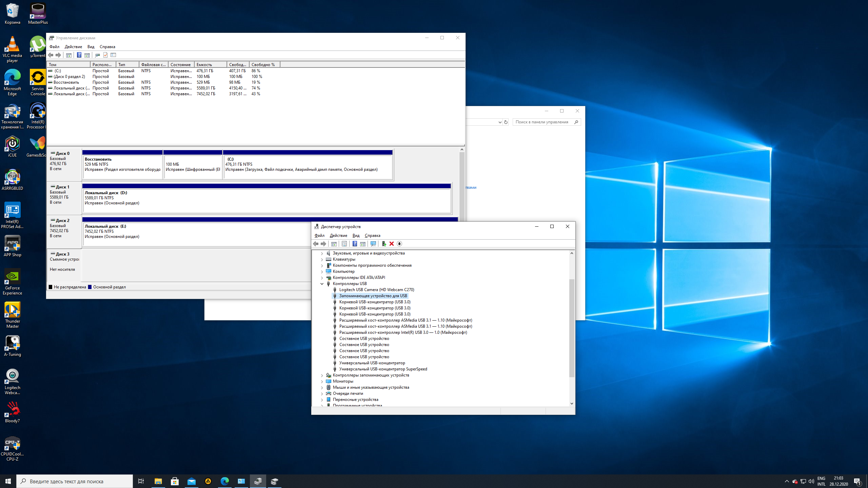Viewport: 868px width, 488px height.
Task: Select Универсальный USB-концентратор SuperSpeed device
Action: [383, 369]
